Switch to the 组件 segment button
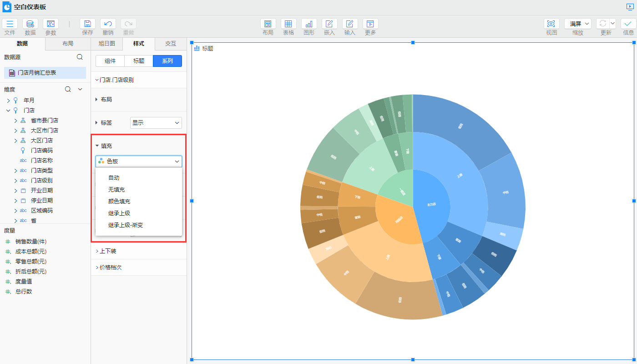Viewport: 637px width, 364px height. pyautogui.click(x=110, y=61)
